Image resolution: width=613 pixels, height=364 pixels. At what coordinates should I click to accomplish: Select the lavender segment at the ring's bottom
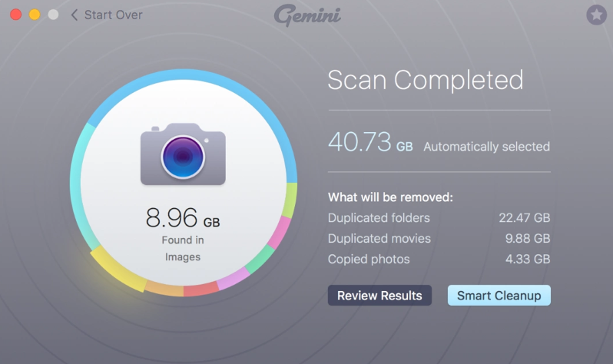234,278
